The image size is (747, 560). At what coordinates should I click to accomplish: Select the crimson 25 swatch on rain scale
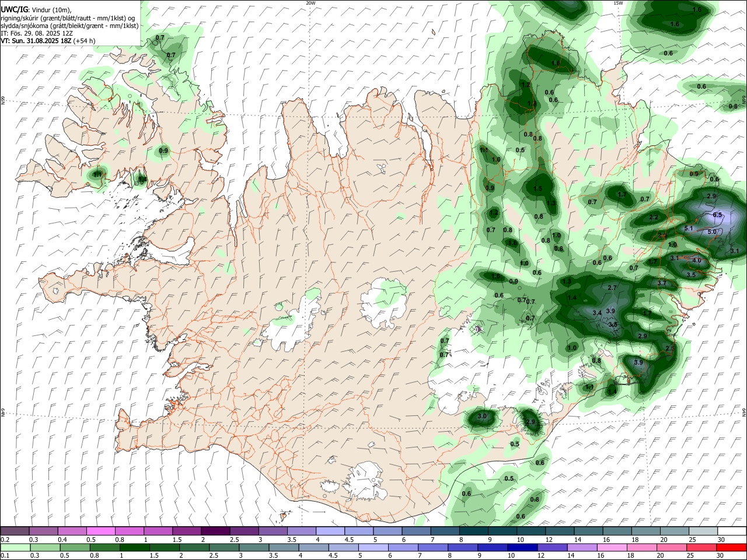click(701, 547)
